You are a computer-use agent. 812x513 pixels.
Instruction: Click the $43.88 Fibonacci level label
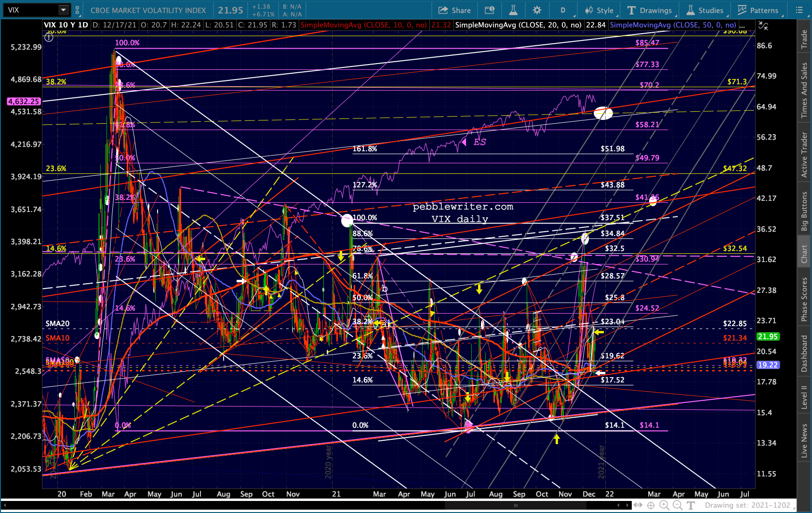(x=612, y=185)
